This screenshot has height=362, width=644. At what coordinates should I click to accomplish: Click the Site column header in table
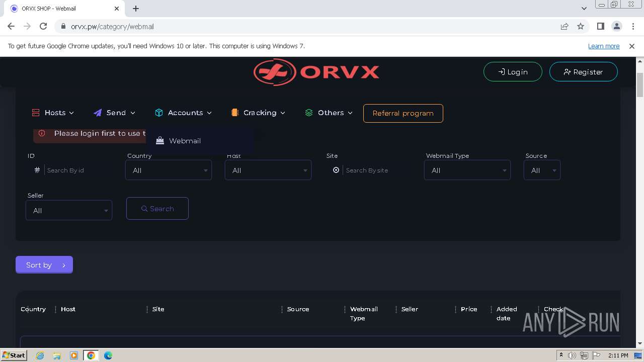(158, 309)
